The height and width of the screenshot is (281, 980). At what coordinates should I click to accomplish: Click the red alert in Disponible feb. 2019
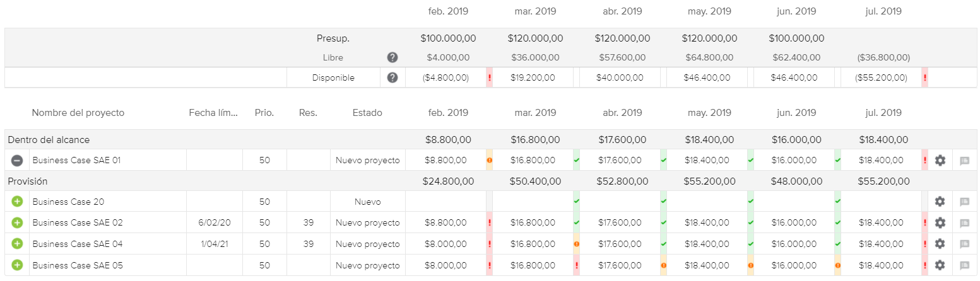point(489,78)
